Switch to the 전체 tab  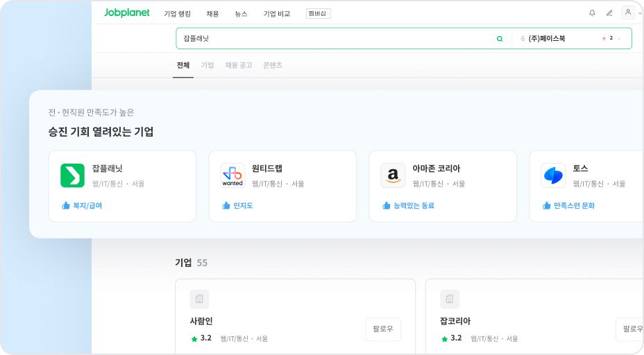point(183,65)
